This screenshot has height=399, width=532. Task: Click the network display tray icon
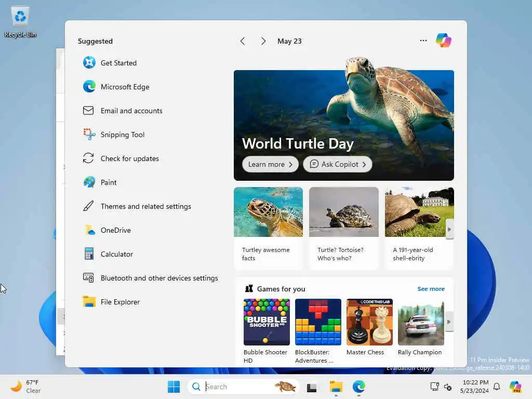(x=435, y=387)
